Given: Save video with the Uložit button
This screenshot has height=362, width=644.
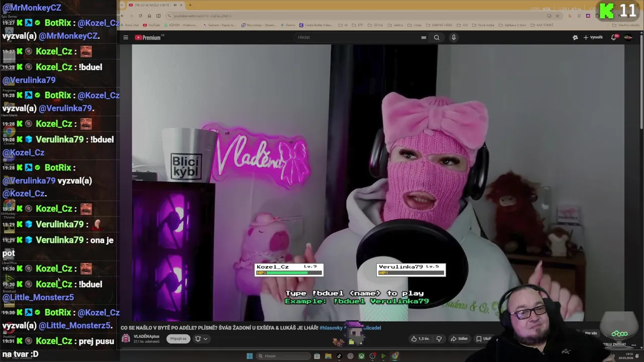Looking at the screenshot, I should tap(484, 339).
